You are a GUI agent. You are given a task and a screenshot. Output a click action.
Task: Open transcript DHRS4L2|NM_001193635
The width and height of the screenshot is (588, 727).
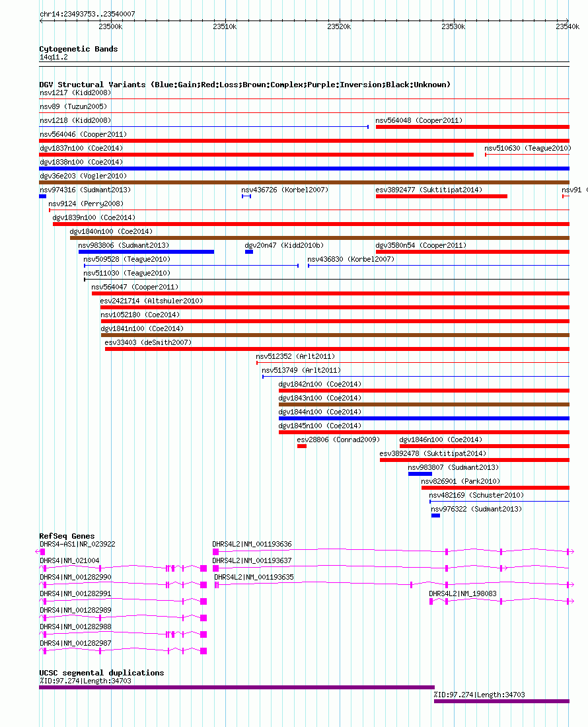(254, 578)
